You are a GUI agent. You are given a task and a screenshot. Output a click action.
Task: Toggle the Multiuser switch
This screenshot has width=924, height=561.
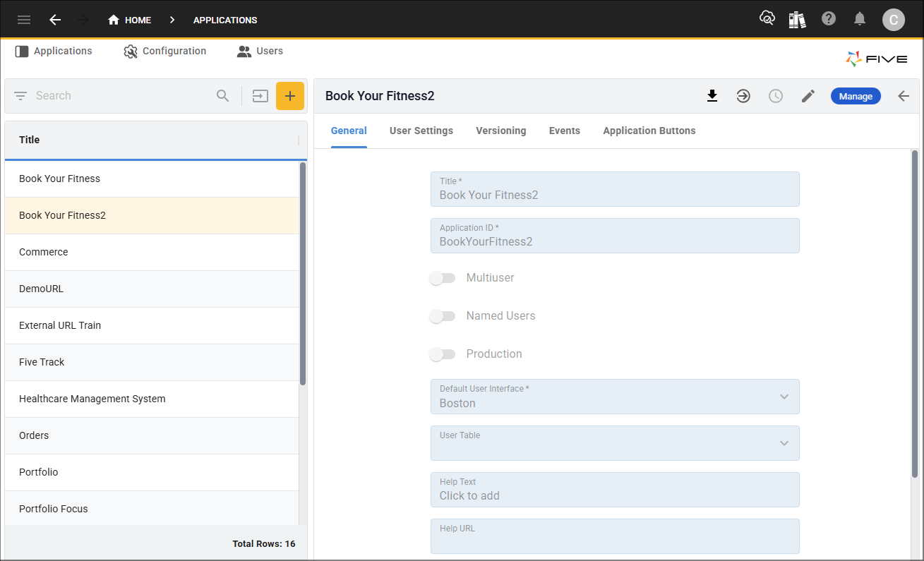(443, 278)
